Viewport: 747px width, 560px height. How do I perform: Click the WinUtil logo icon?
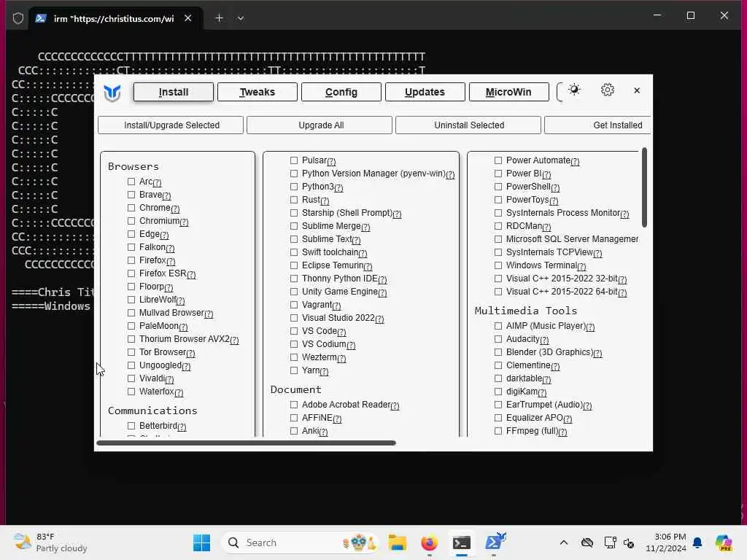112,93
